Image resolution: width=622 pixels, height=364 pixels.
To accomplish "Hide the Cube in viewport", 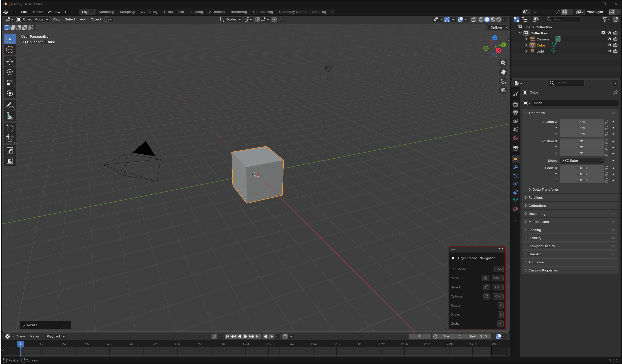I will pyautogui.click(x=609, y=45).
